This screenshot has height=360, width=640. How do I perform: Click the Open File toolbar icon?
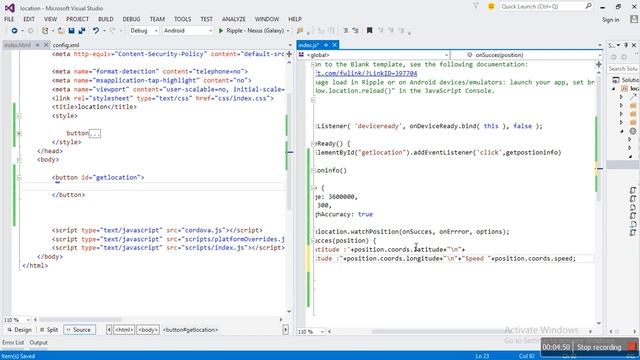pos(60,31)
